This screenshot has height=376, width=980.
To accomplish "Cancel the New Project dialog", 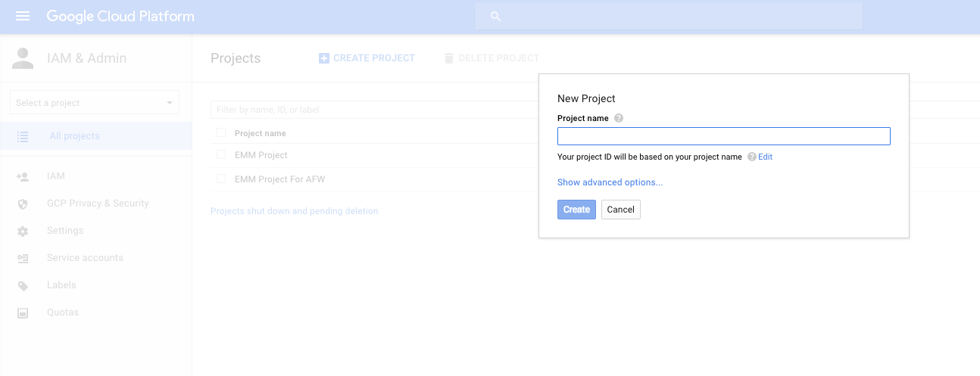I will [x=620, y=210].
